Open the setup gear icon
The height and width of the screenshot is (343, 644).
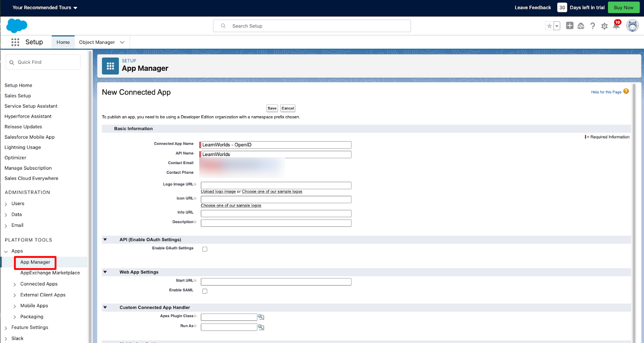coord(604,26)
